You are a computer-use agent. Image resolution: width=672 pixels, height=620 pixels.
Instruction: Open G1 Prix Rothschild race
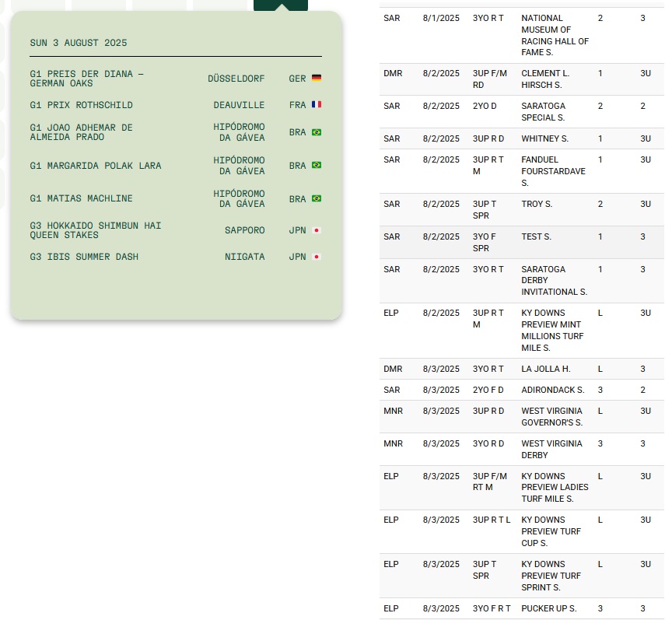[81, 105]
